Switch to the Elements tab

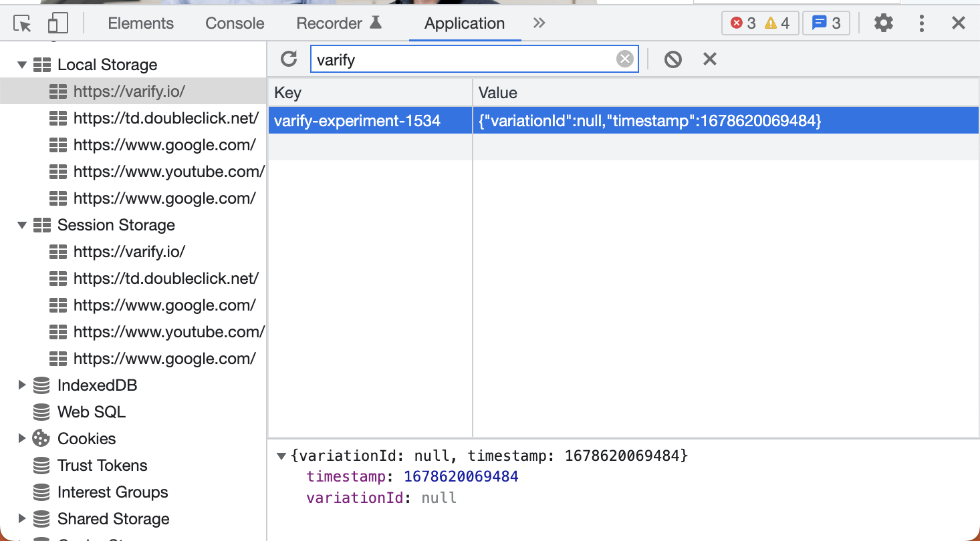click(140, 23)
